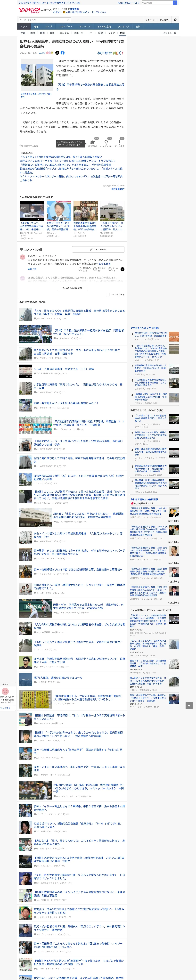Viewport: 196px width, 980px height.
Task: Click 記事に関する報告 report icon link
Action: 29,146
